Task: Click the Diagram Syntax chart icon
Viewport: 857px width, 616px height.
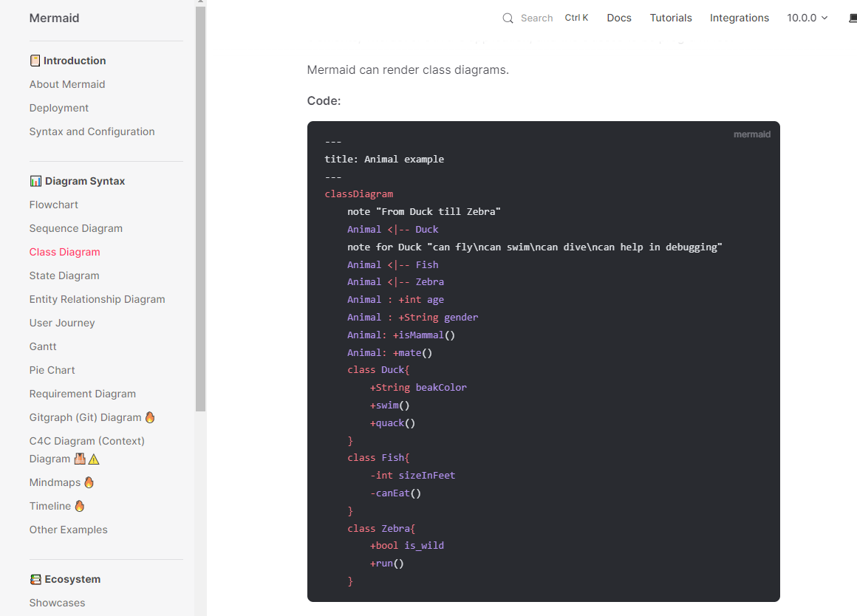Action: coord(35,181)
